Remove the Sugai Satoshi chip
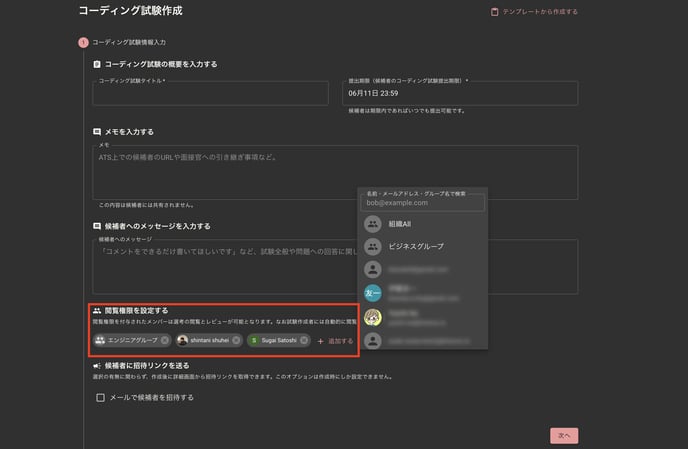The height and width of the screenshot is (449, 688). 304,340
